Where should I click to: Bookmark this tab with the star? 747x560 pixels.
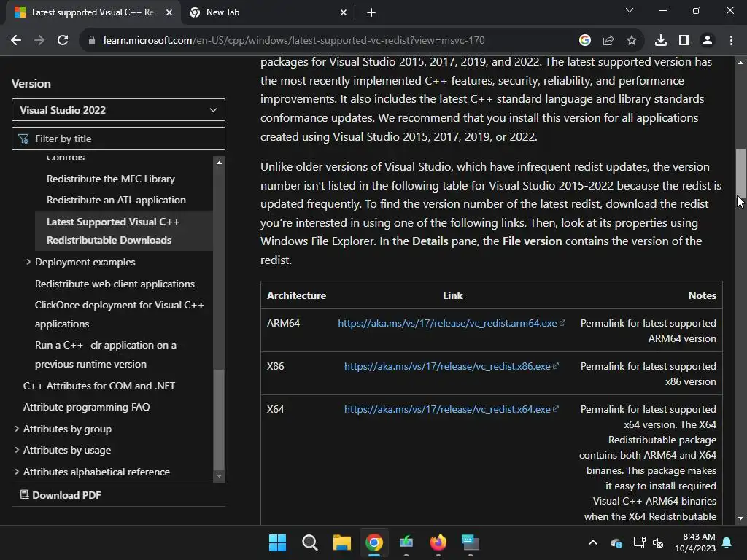point(632,41)
